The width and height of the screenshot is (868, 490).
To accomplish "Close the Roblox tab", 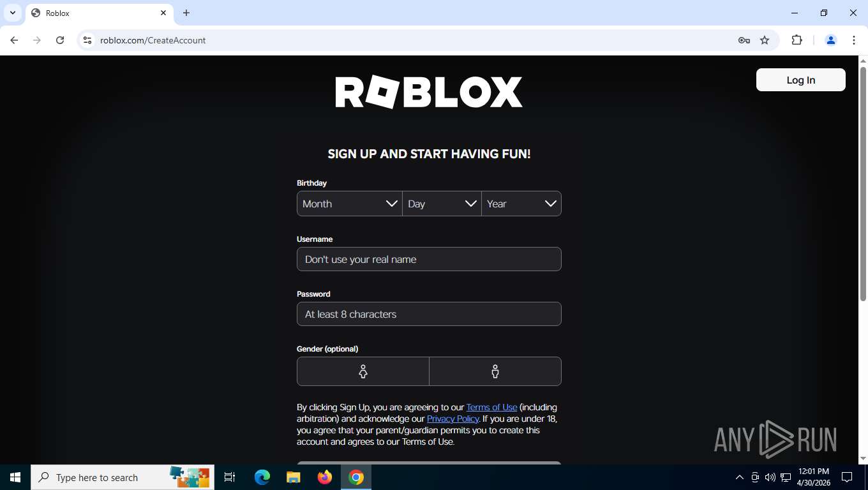I will [163, 13].
